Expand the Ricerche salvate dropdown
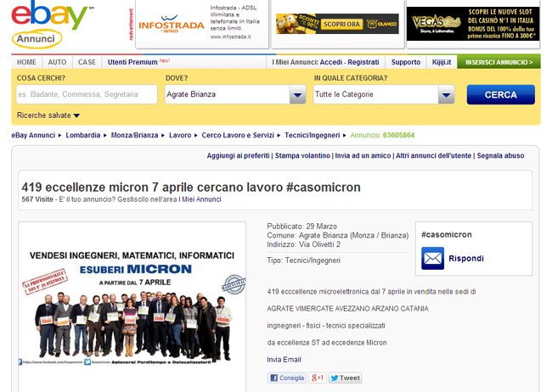The width and height of the screenshot is (552, 392). pyautogui.click(x=48, y=115)
